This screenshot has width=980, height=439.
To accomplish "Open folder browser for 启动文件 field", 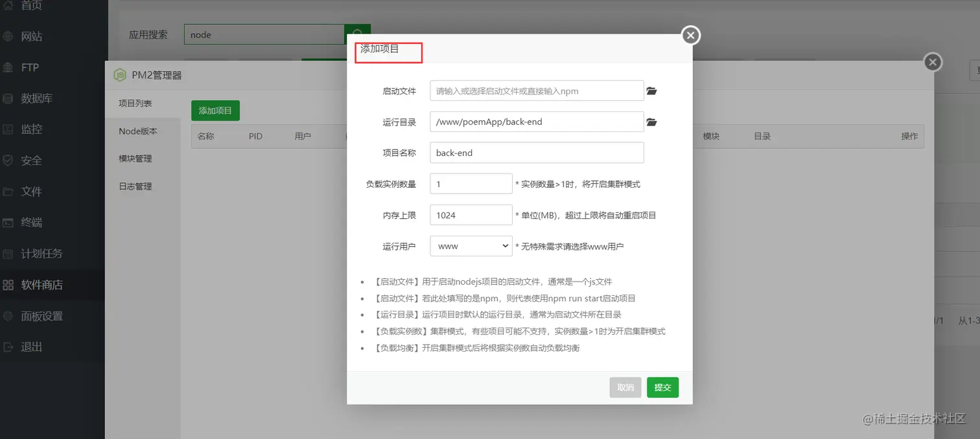I will point(652,91).
